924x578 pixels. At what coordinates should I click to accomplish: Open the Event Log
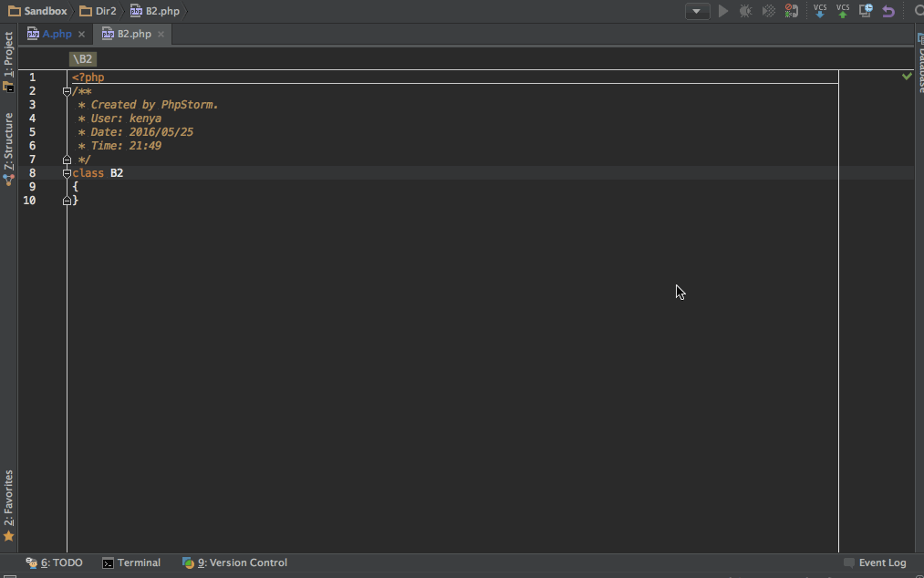point(875,563)
